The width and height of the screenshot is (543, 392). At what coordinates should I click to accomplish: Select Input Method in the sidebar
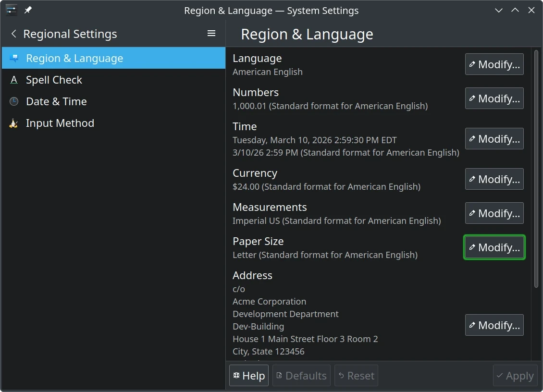[x=60, y=123]
